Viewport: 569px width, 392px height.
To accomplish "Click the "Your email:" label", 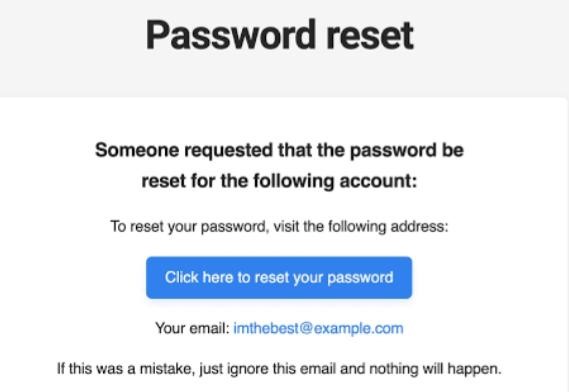I will point(192,328).
